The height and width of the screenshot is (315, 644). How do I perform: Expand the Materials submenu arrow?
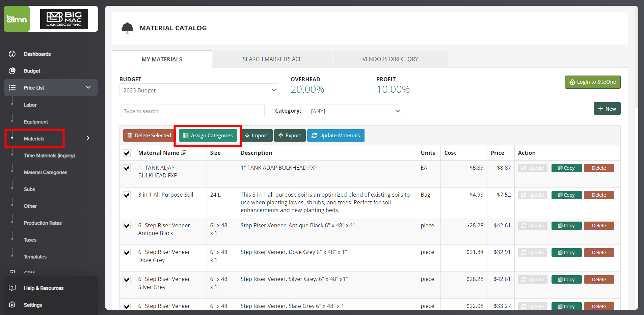click(88, 138)
